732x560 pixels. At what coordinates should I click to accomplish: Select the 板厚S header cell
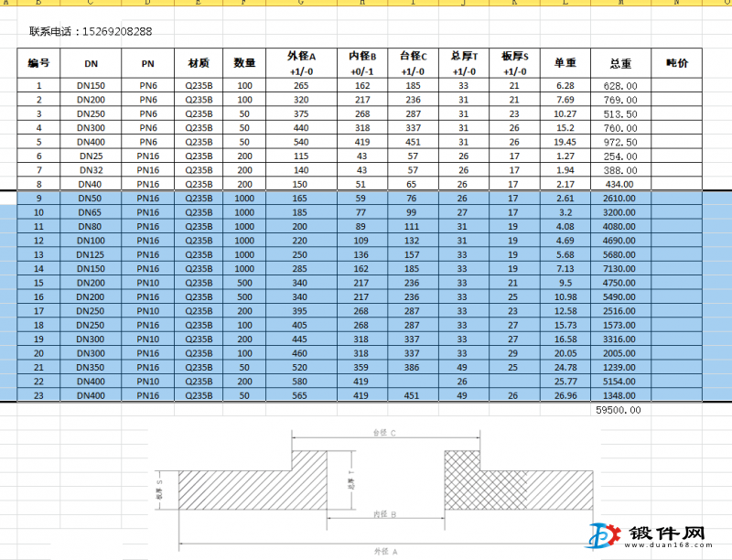(514, 63)
